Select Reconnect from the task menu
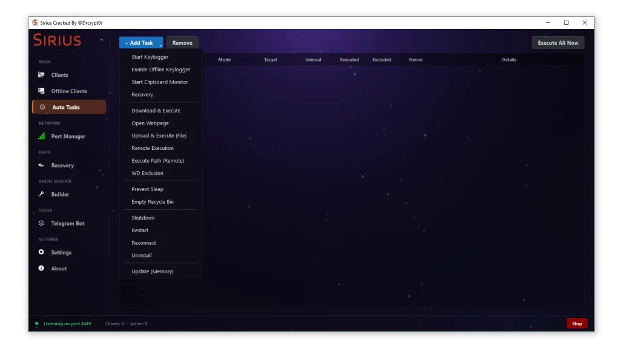The image size is (620, 364). tap(143, 243)
